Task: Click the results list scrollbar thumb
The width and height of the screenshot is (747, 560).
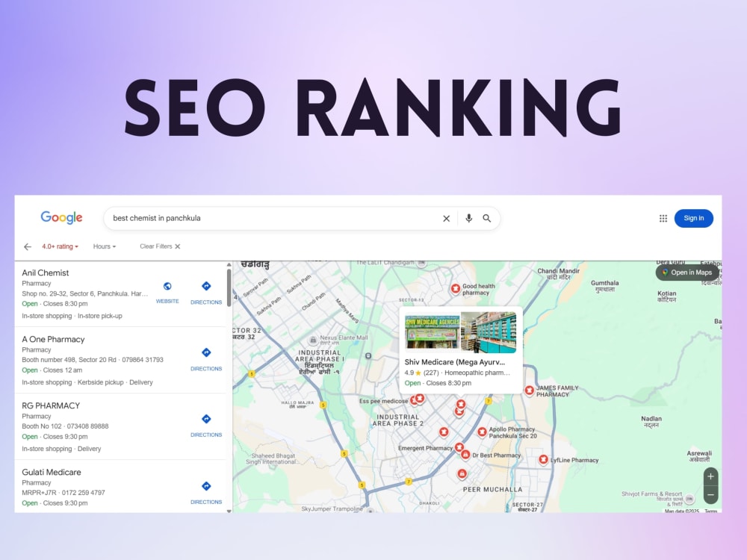Action: [x=229, y=288]
